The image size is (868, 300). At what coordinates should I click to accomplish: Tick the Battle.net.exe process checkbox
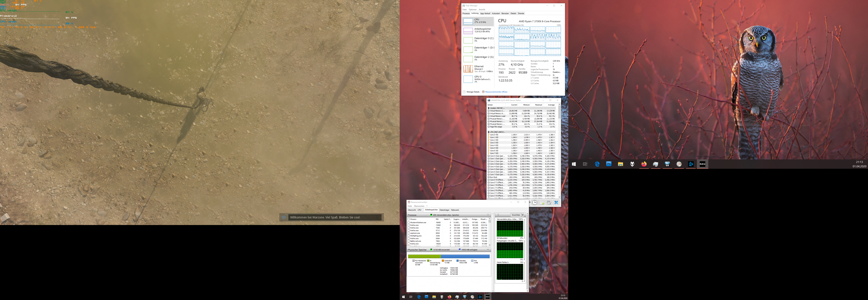pyautogui.click(x=409, y=241)
